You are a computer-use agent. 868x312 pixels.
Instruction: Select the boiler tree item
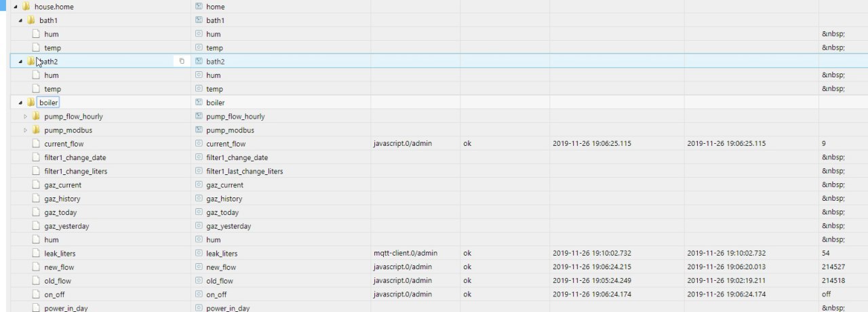(x=49, y=102)
